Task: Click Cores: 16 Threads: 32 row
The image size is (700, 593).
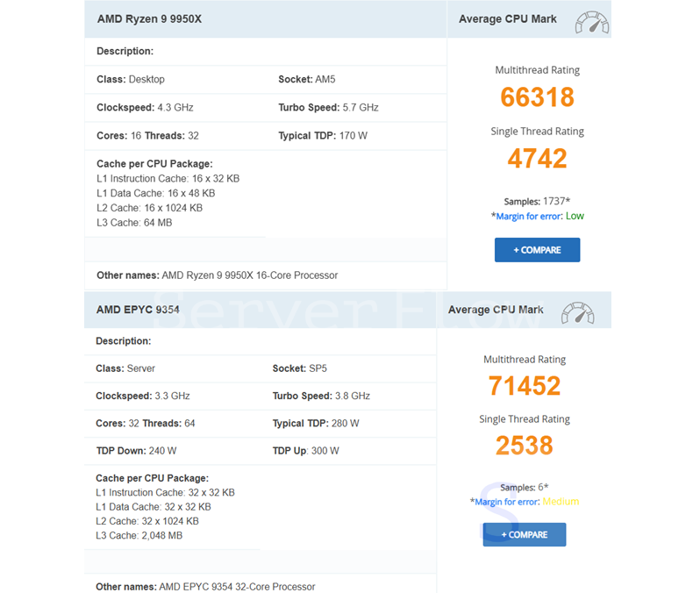Action: (x=147, y=136)
